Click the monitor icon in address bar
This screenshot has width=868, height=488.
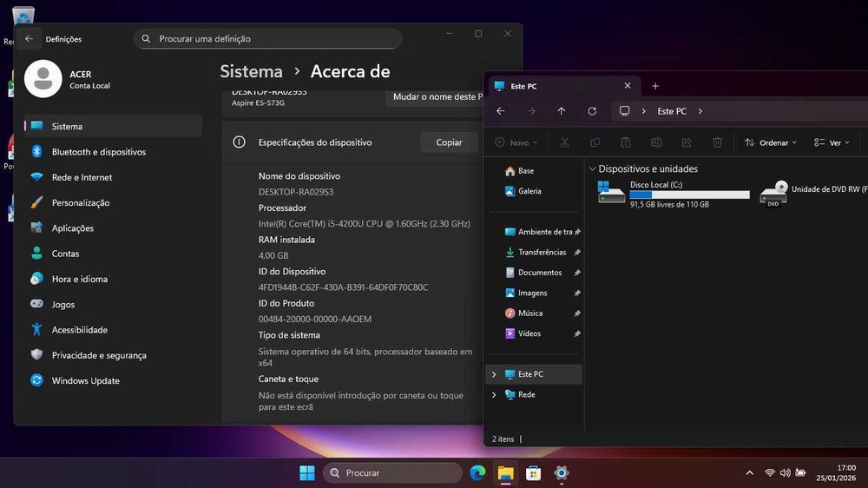[624, 111]
